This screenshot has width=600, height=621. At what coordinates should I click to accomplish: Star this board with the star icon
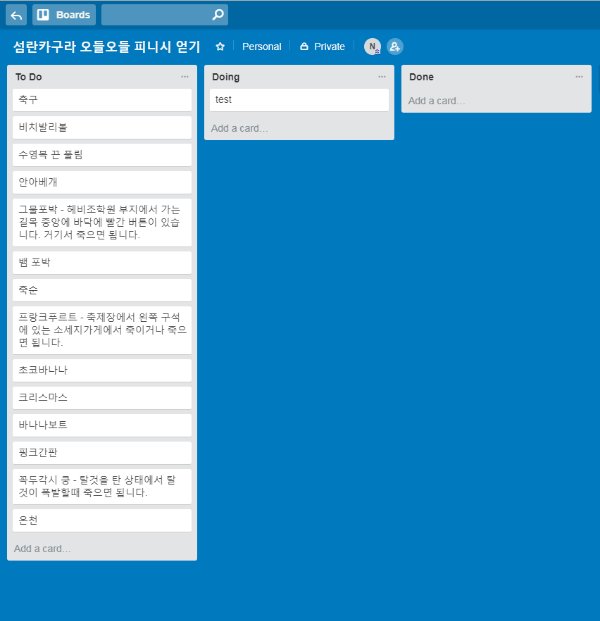point(220,47)
